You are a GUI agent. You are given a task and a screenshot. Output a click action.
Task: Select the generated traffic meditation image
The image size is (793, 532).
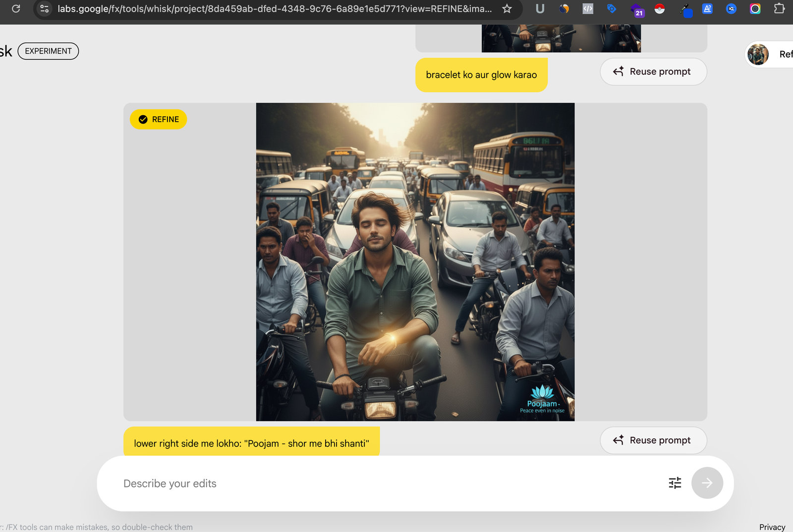[415, 262]
